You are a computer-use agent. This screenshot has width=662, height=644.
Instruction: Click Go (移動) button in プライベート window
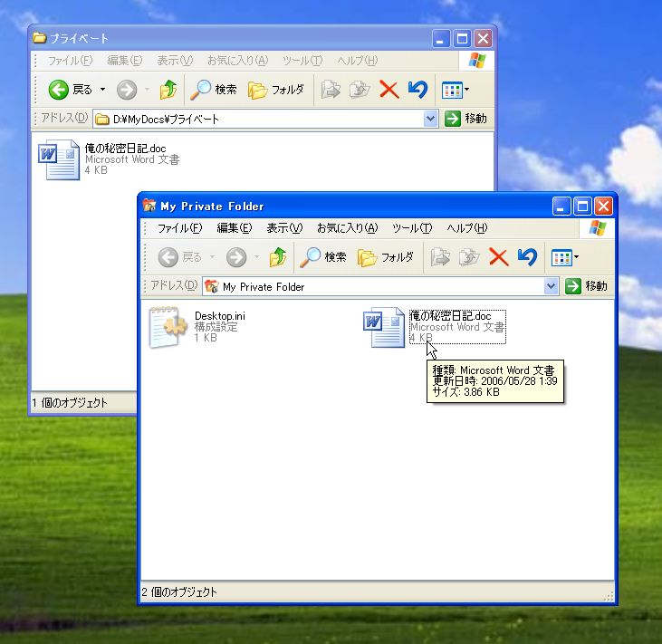(x=466, y=119)
